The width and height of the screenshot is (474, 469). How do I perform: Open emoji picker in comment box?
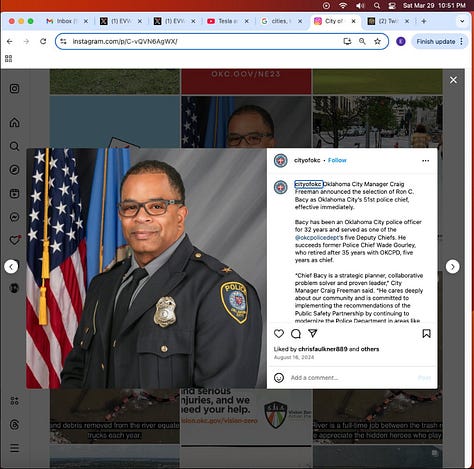click(x=279, y=378)
